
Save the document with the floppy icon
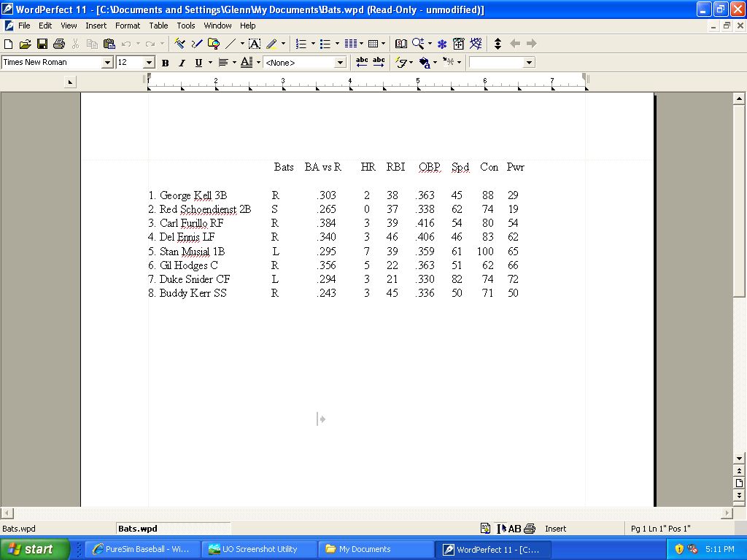click(42, 44)
